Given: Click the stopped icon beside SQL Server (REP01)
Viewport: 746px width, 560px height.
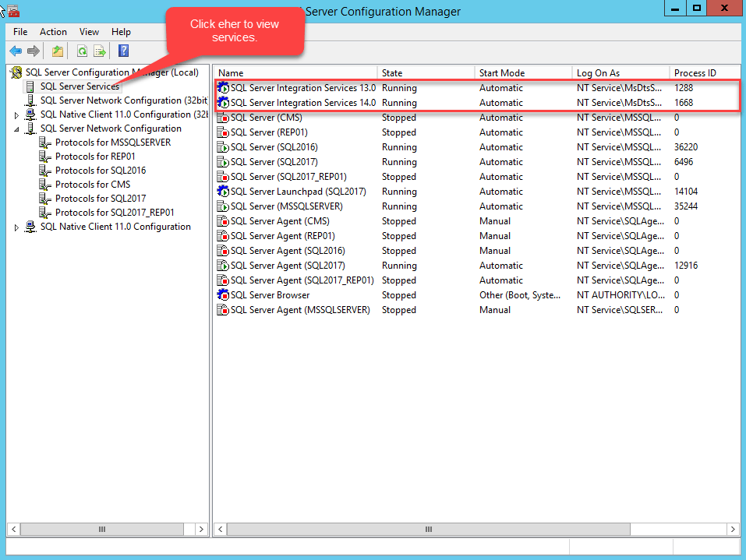Looking at the screenshot, I should 223,132.
